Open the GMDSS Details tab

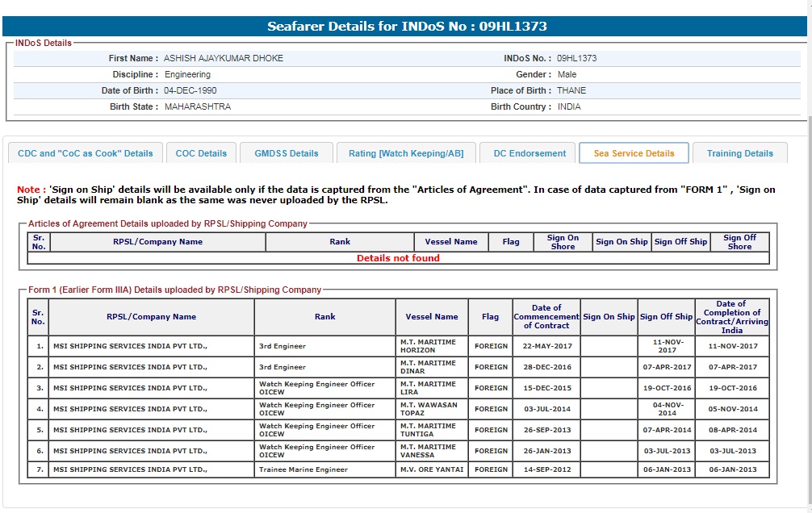pyautogui.click(x=287, y=153)
